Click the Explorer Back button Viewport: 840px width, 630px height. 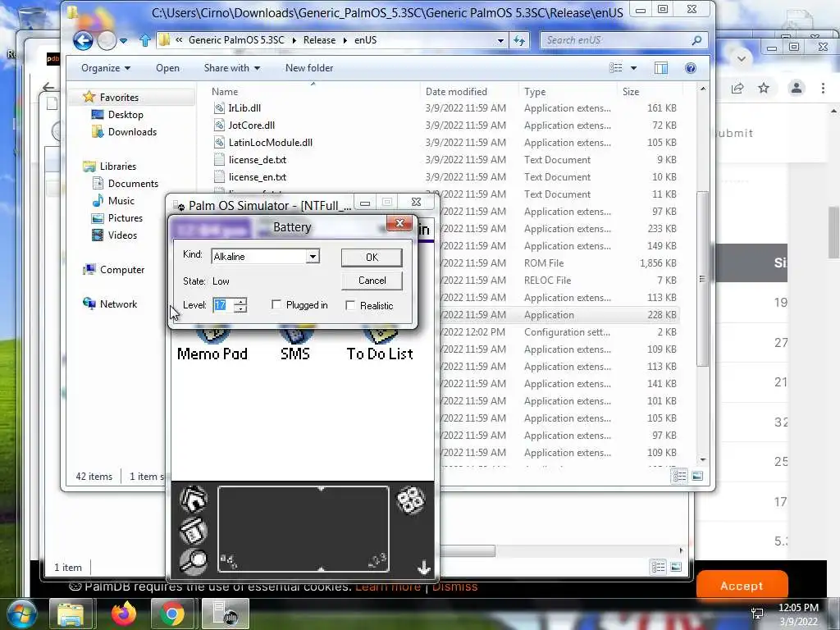83,40
